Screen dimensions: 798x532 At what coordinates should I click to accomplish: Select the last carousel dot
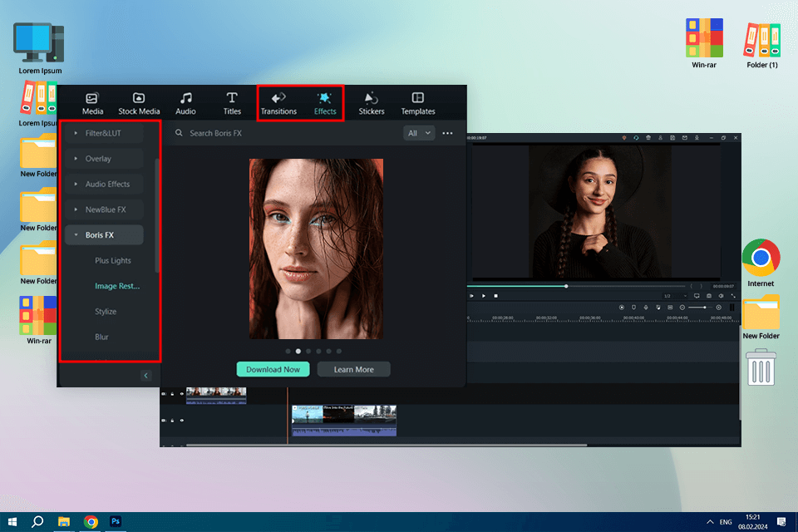pos(339,352)
